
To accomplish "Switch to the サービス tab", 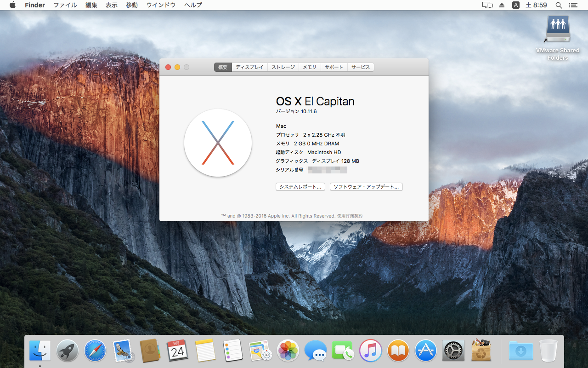I will tap(361, 67).
